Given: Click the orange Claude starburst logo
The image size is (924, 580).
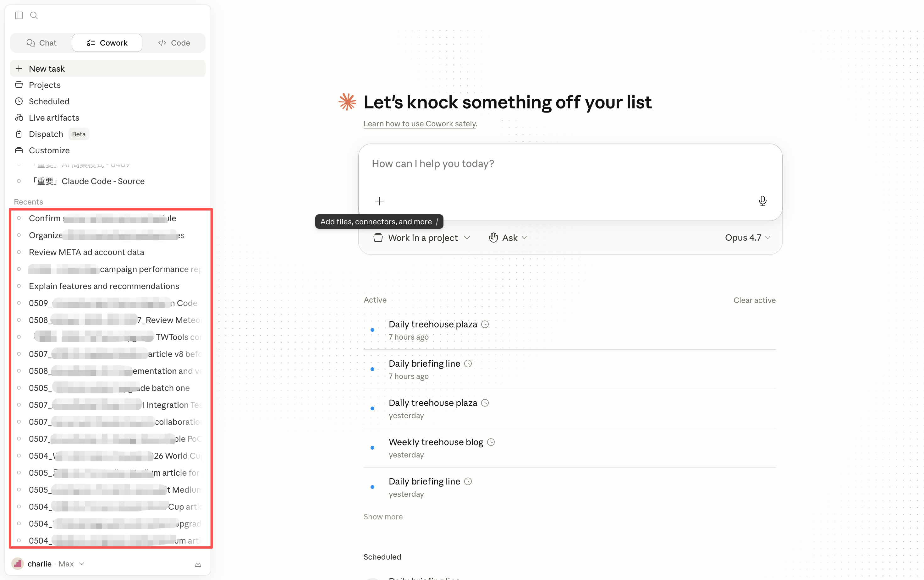Looking at the screenshot, I should 347,102.
